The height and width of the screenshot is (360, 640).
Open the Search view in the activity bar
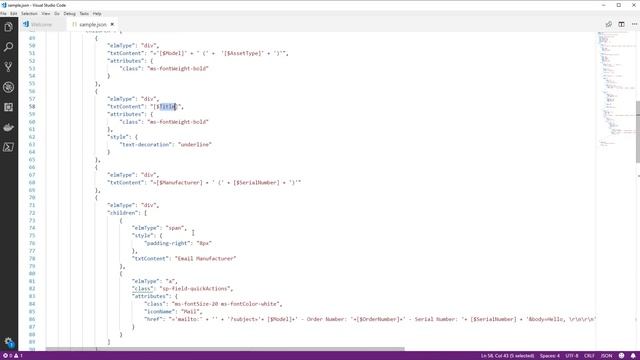(8, 47)
